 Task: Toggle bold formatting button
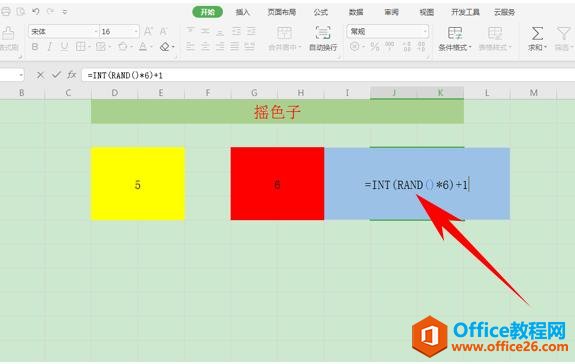click(35, 47)
